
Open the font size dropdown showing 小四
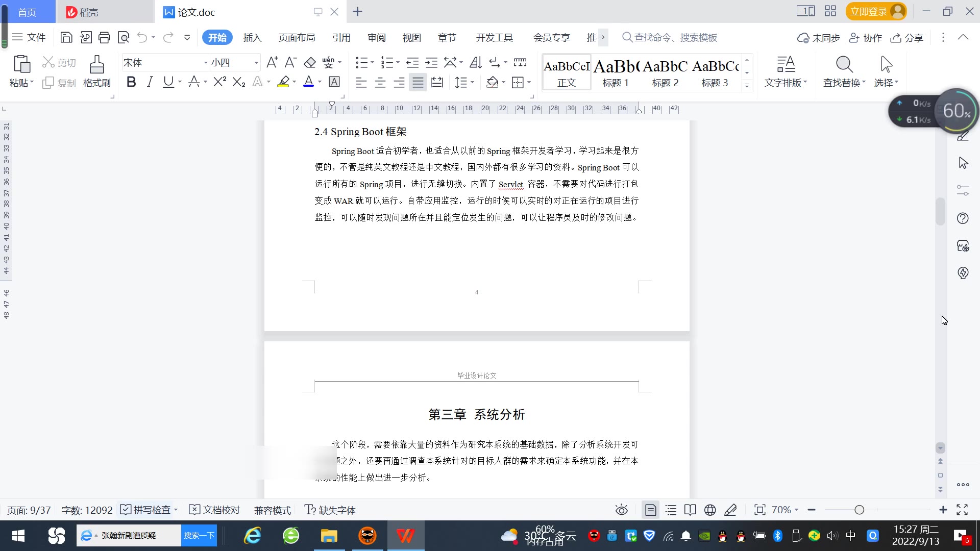pyautogui.click(x=256, y=63)
